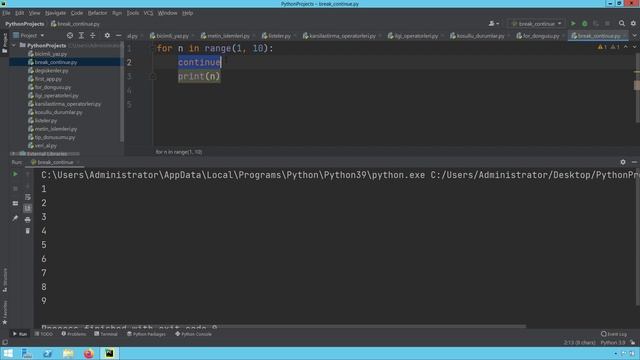Viewport: 640px width, 360px height.
Task: Open Project view type dropdown
Action: [x=28, y=36]
